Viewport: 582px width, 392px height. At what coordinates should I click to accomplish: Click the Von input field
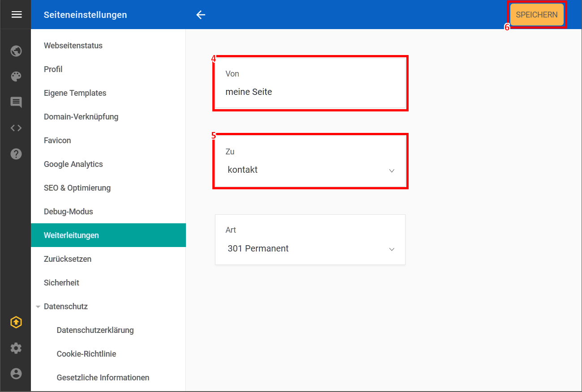pyautogui.click(x=310, y=92)
